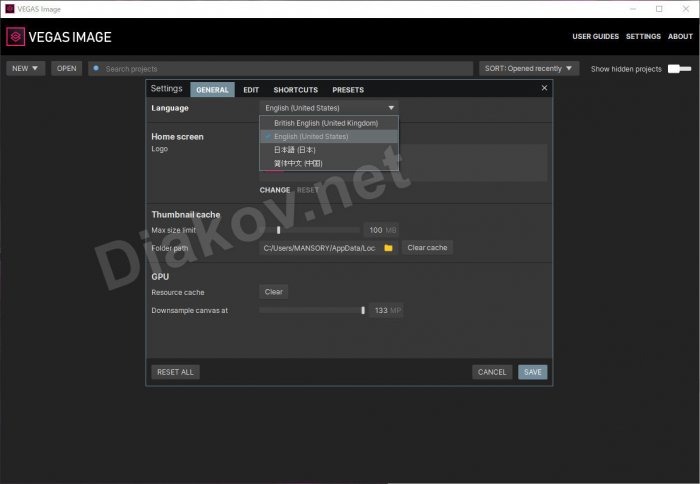Open the PRESETS tab

[348, 90]
